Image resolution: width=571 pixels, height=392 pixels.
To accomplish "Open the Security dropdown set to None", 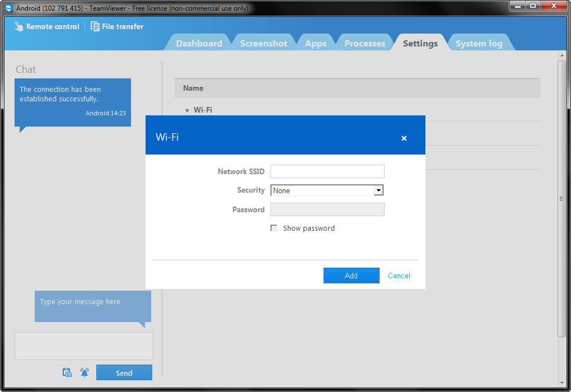I will pos(327,190).
